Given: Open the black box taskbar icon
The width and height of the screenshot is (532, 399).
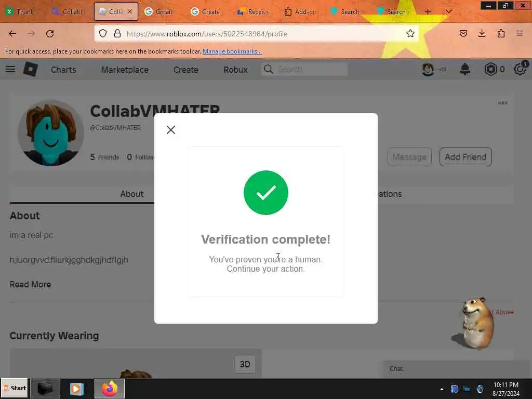Looking at the screenshot, I should tap(45, 389).
